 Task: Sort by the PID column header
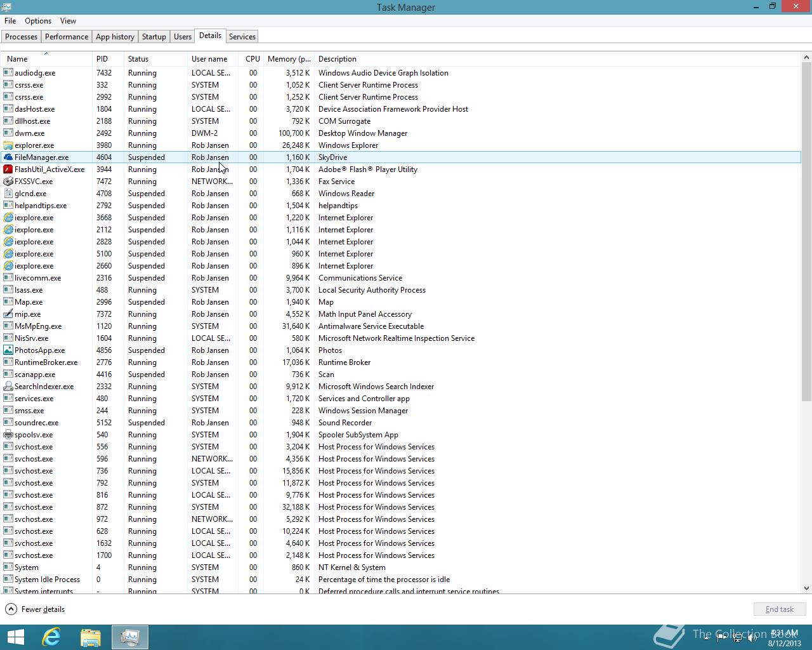pos(108,58)
